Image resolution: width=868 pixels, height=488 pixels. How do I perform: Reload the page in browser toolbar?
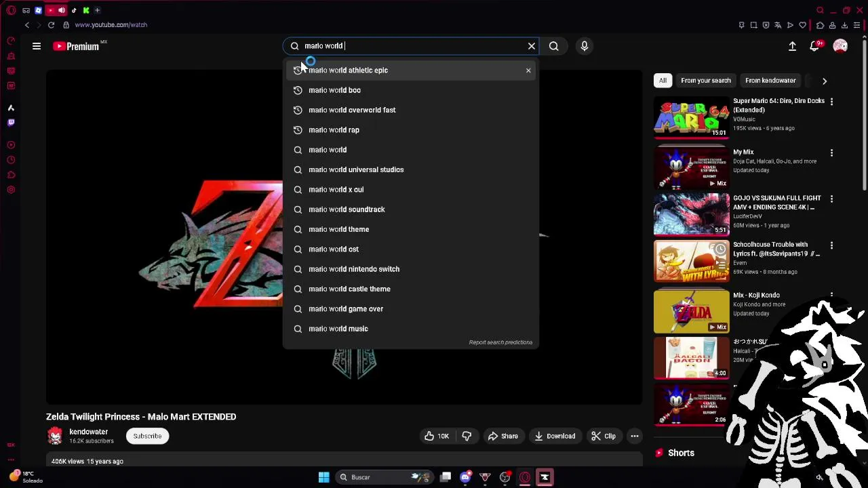51,25
